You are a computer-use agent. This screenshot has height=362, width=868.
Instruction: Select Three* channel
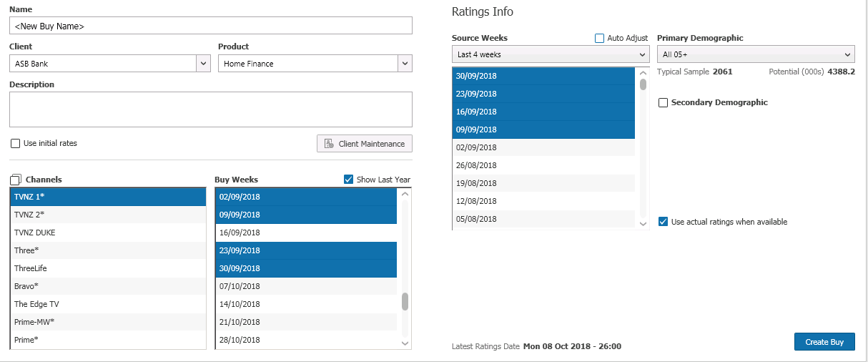click(x=108, y=250)
